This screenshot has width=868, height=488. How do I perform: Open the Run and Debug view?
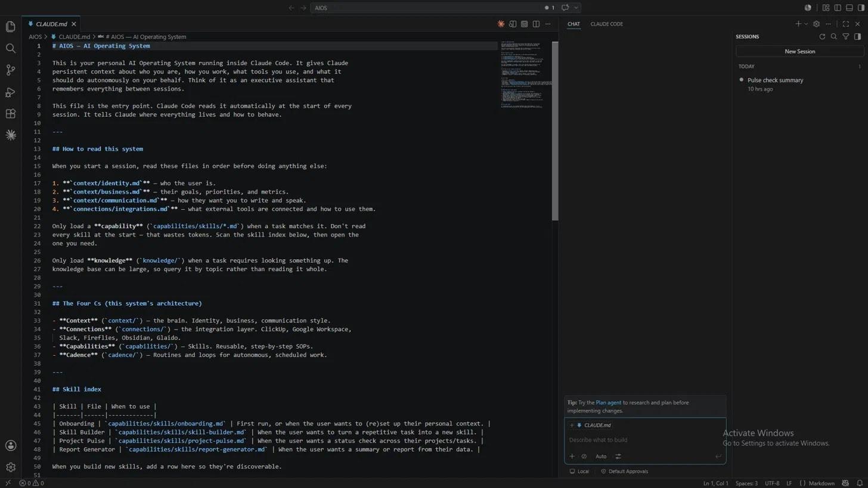pos(10,92)
